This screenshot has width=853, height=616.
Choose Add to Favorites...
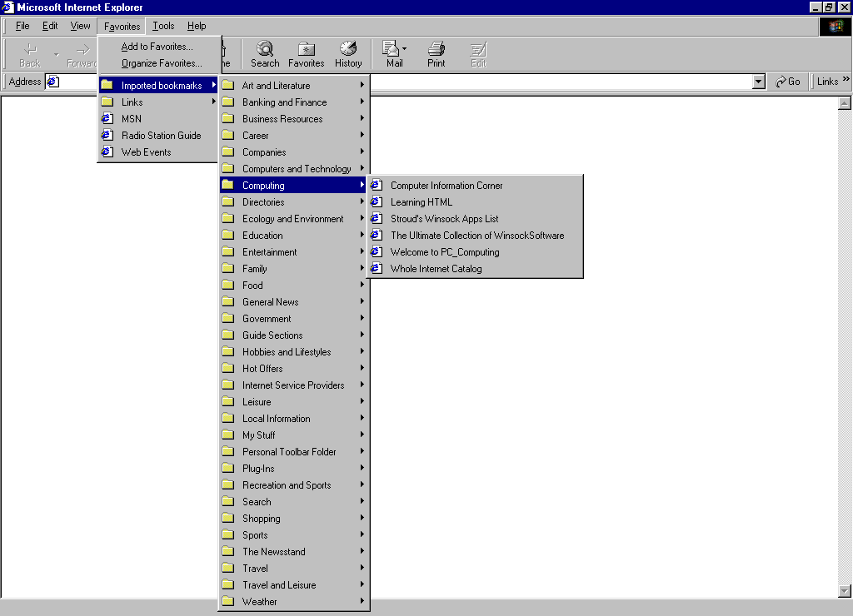click(x=159, y=47)
